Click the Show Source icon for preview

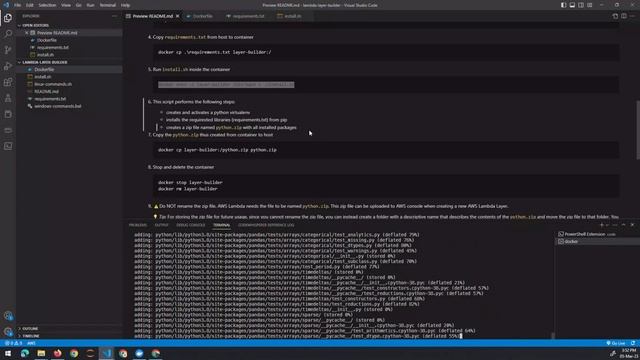(x=615, y=16)
